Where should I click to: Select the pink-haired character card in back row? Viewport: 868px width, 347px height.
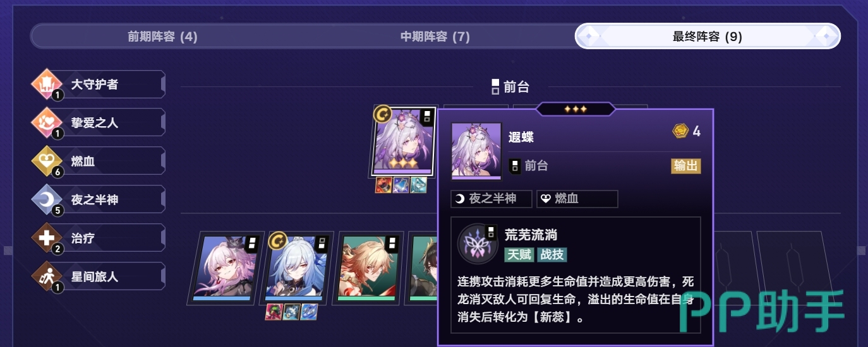coord(225,268)
